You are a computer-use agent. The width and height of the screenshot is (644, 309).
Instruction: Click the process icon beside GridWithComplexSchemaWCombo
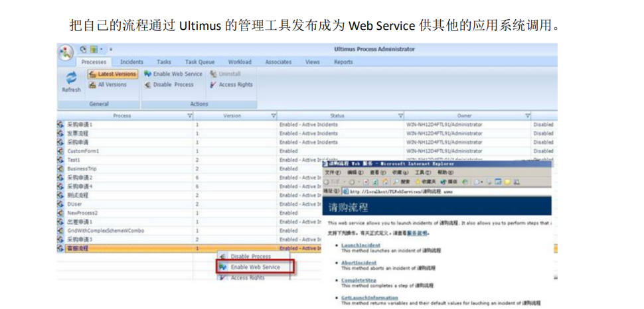(x=60, y=231)
